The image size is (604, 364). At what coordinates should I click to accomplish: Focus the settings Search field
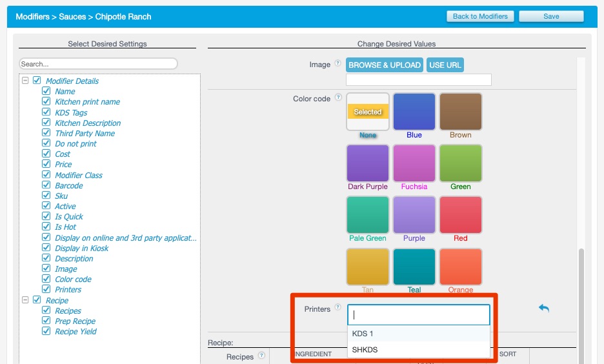coord(98,64)
